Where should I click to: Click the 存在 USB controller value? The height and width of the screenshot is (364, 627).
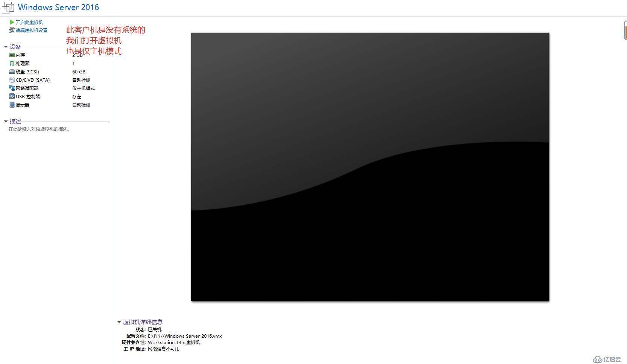[x=77, y=96]
